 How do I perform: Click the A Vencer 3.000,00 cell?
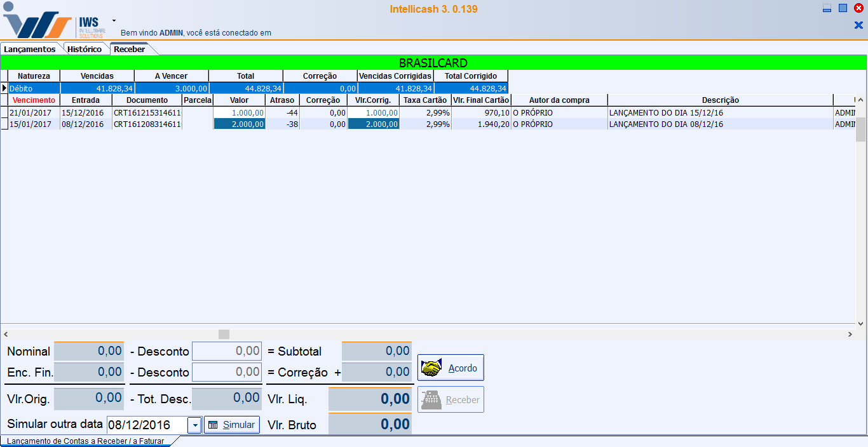(x=172, y=88)
